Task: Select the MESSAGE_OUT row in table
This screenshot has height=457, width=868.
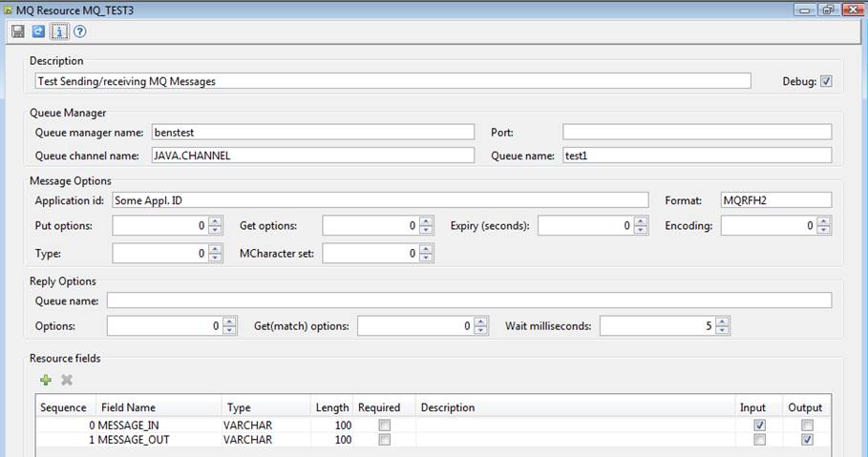Action: pos(153,440)
